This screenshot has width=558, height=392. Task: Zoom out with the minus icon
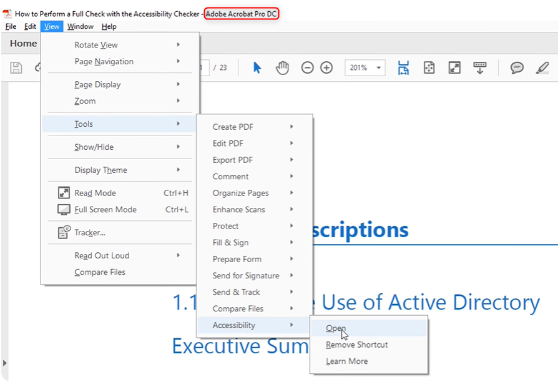(307, 67)
